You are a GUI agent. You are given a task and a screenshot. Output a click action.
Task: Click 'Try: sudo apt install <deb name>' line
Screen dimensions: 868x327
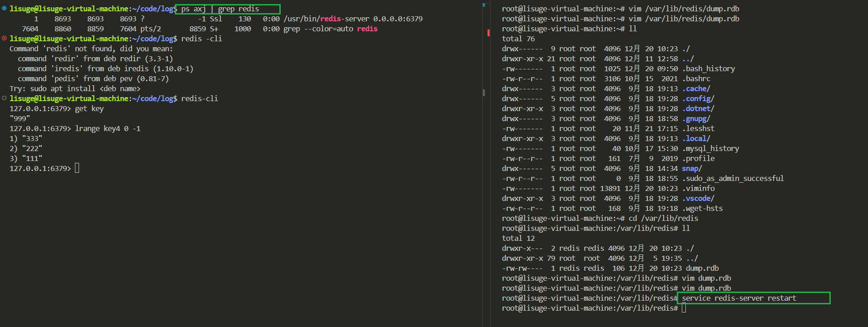(x=75, y=88)
